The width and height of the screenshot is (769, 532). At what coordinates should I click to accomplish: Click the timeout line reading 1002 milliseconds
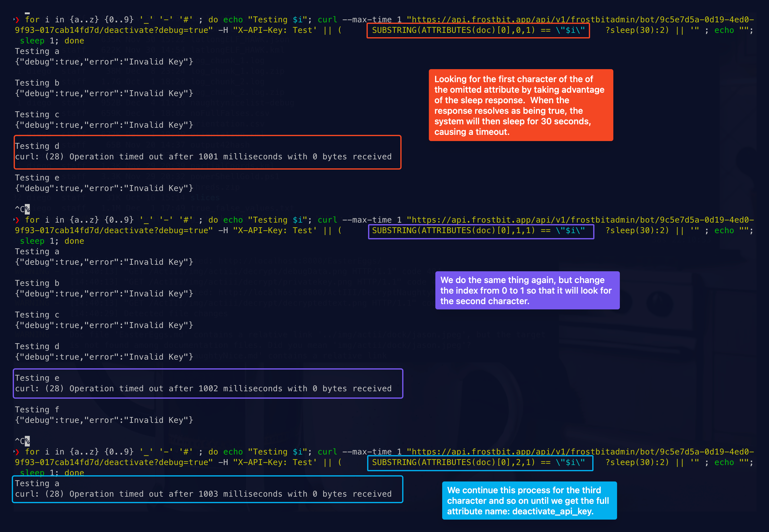(x=203, y=389)
